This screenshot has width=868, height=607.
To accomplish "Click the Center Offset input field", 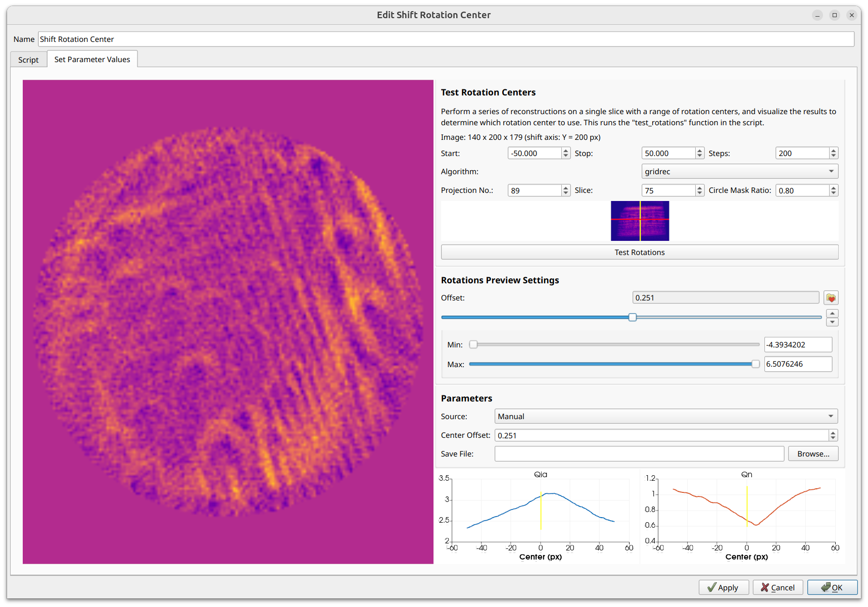I will (661, 435).
